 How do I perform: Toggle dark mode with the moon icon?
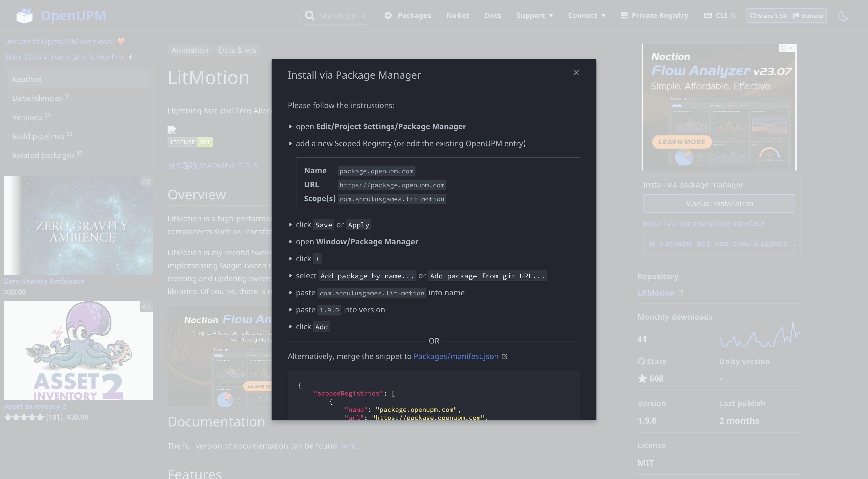tap(843, 15)
